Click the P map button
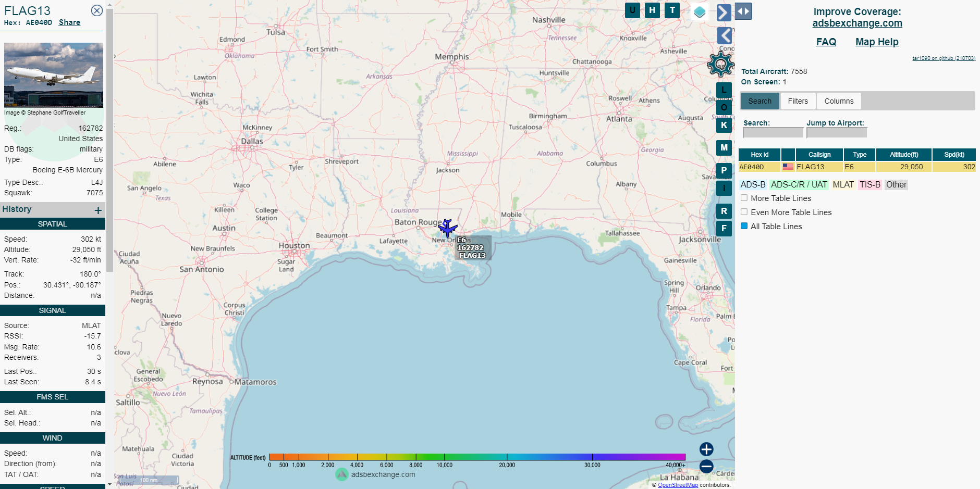Viewport: 980px width, 489px height. [724, 171]
